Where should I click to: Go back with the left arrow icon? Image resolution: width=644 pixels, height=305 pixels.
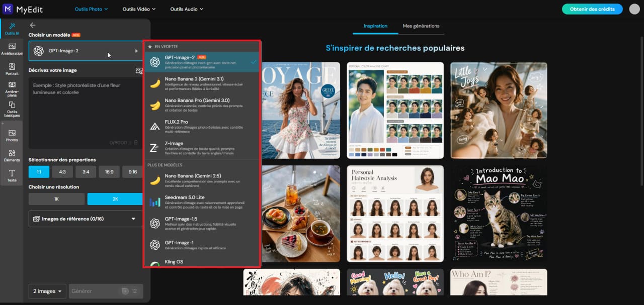[x=33, y=25]
